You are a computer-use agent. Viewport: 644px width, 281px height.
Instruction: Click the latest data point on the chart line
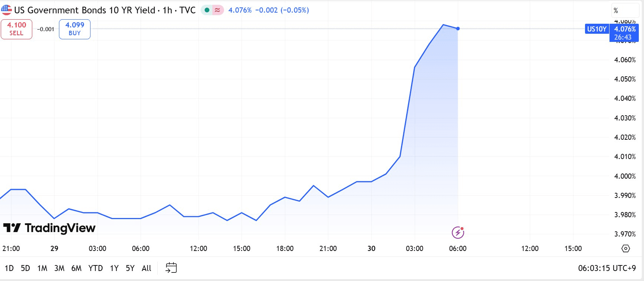click(458, 29)
